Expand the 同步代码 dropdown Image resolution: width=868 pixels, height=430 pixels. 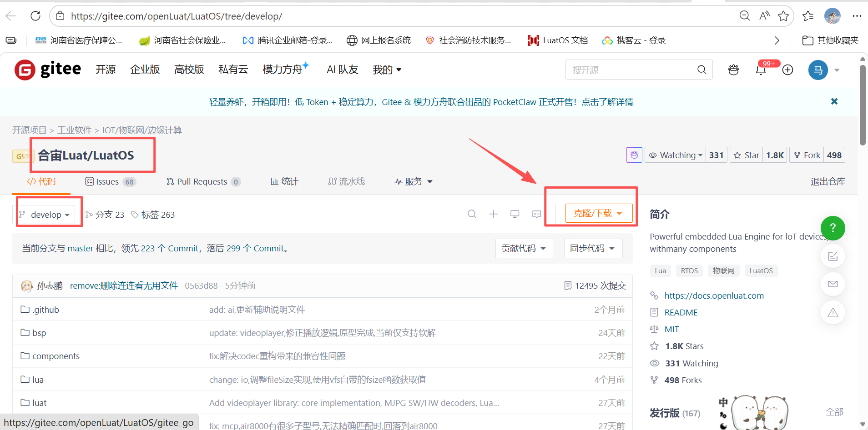coord(593,248)
